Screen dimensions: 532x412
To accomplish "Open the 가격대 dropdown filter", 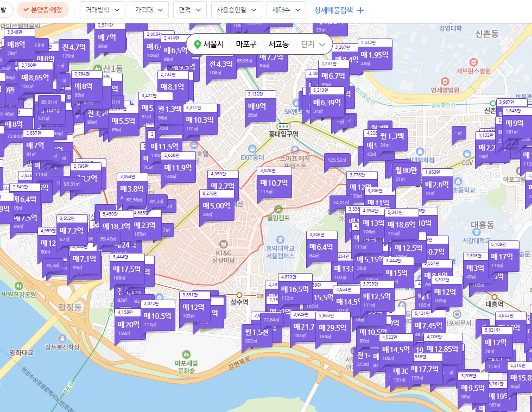I will click(149, 10).
